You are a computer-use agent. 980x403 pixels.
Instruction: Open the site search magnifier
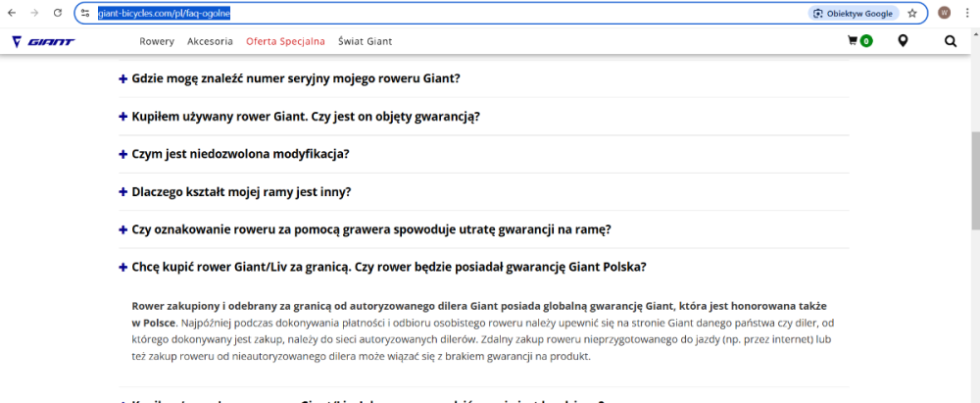[950, 41]
